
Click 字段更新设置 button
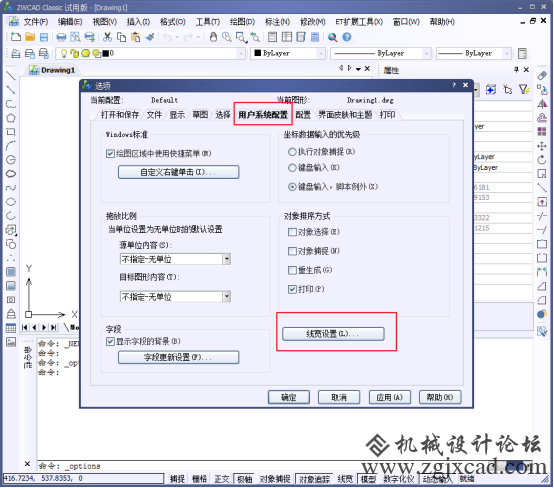coord(178,357)
